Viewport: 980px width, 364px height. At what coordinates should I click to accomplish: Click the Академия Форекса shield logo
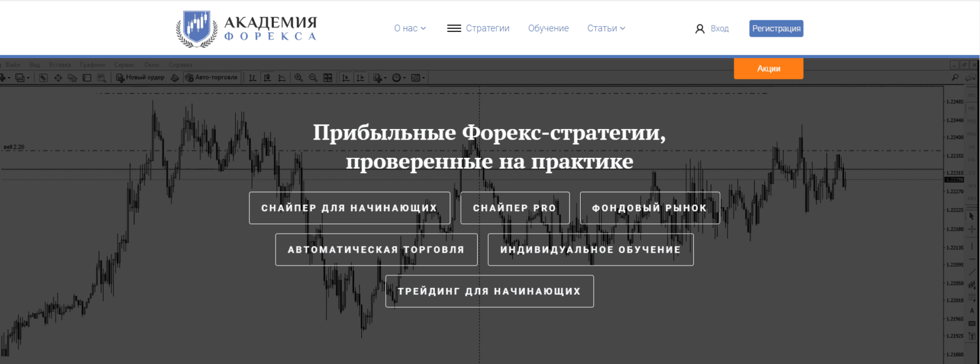pos(197,29)
